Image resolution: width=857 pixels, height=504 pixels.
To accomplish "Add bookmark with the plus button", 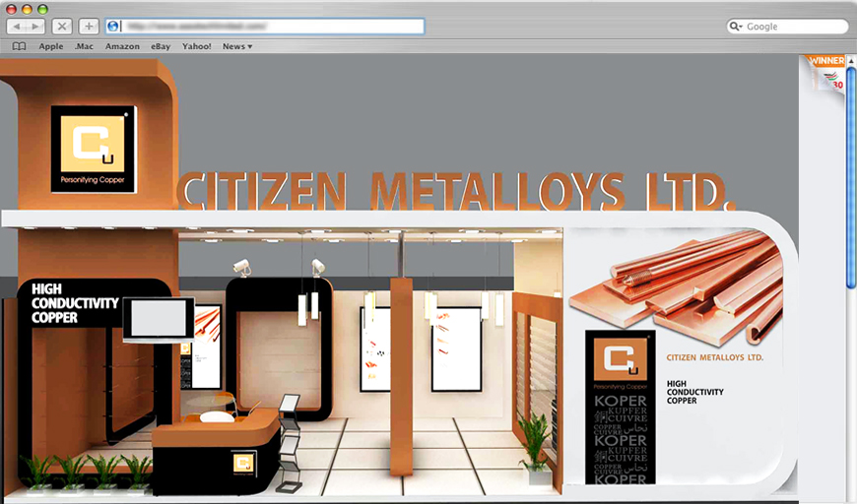I will 89,27.
